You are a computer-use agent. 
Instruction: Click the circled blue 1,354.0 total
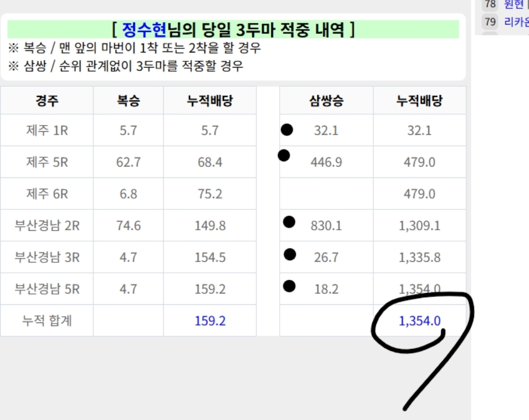420,321
